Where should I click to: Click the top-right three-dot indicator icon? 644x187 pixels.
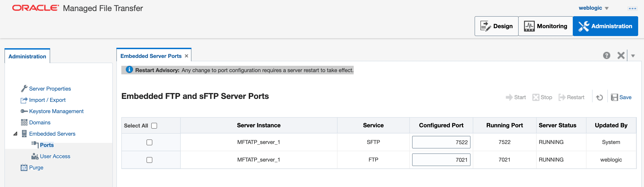pyautogui.click(x=632, y=9)
